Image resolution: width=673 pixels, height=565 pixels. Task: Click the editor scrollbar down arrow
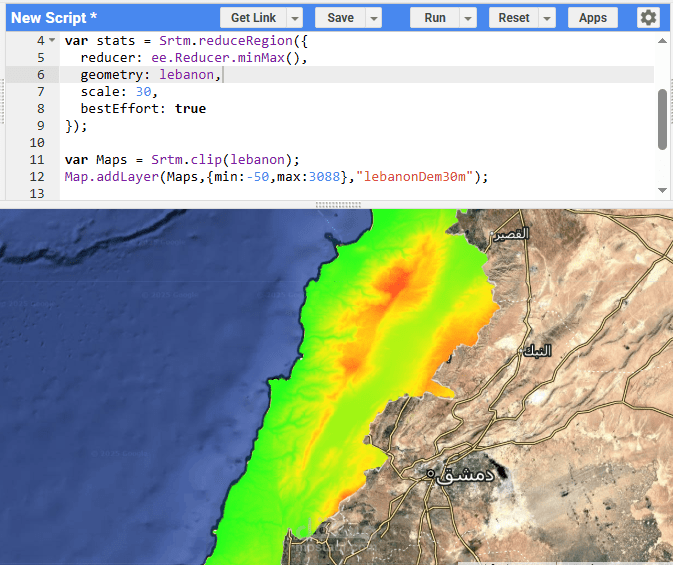[x=662, y=190]
